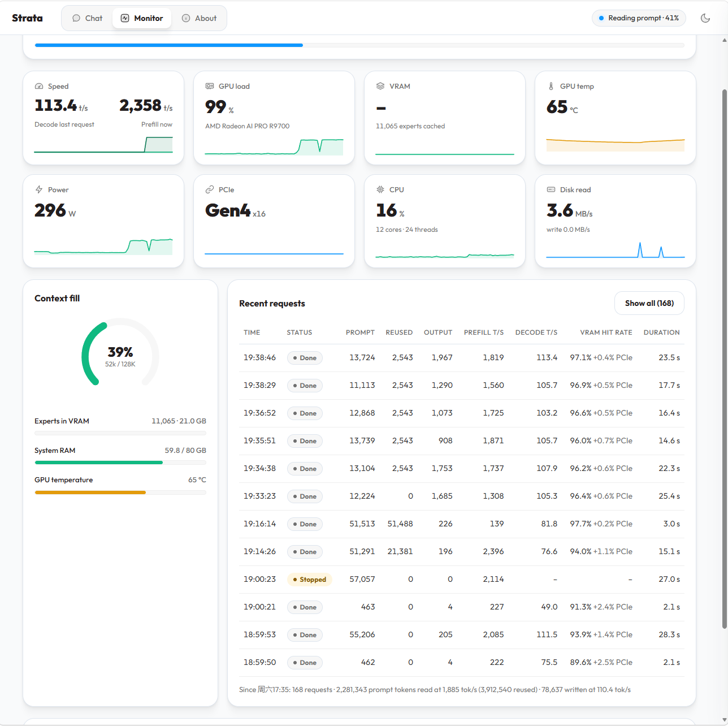Click the Disk read sparkline chart
728x726 pixels.
[616, 249]
